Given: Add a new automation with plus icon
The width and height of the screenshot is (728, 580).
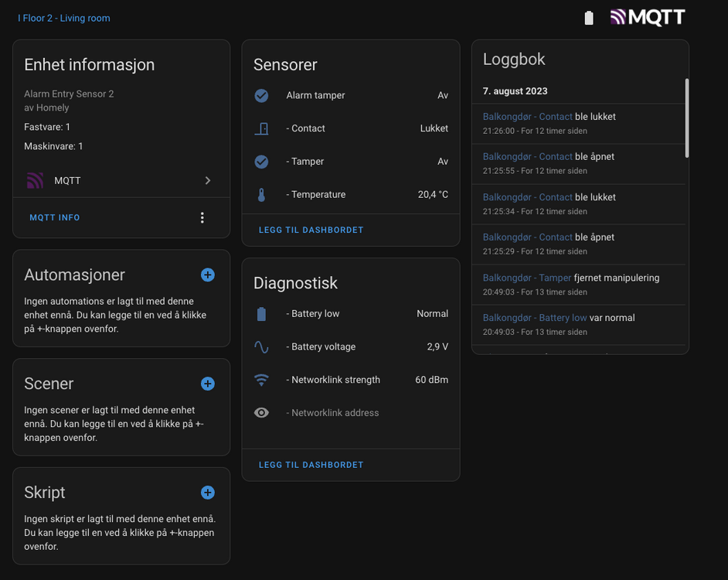Looking at the screenshot, I should pyautogui.click(x=207, y=275).
